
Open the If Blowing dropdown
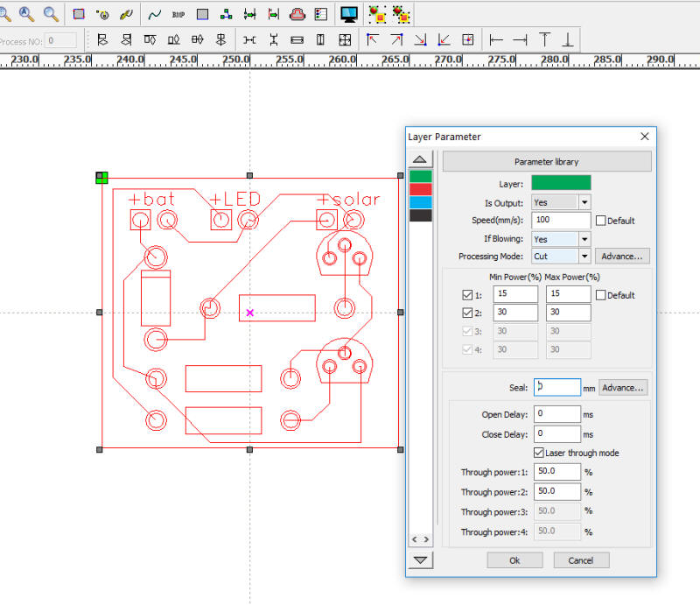click(x=584, y=239)
